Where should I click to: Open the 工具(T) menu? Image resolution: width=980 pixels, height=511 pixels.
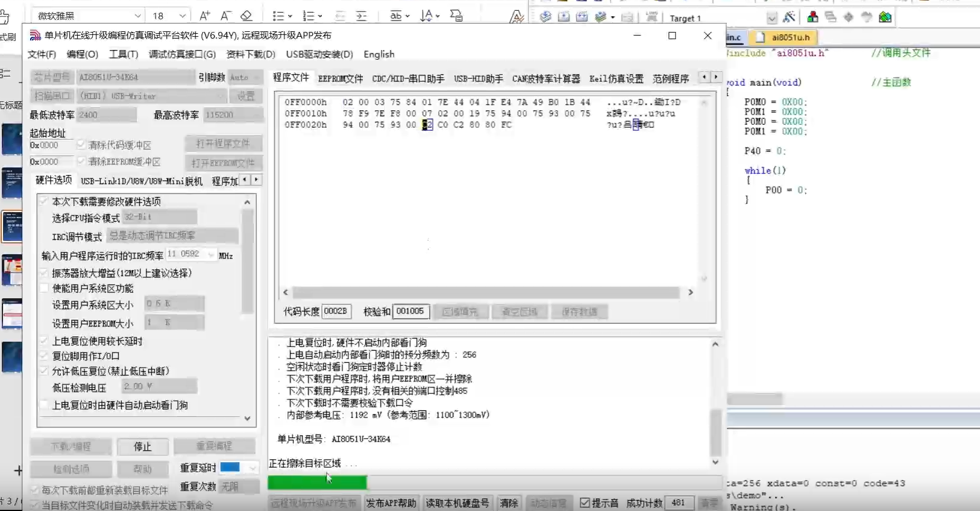click(124, 54)
